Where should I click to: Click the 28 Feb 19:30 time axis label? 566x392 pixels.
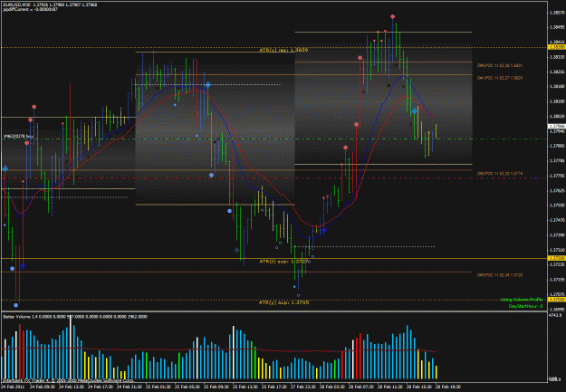[448, 387]
